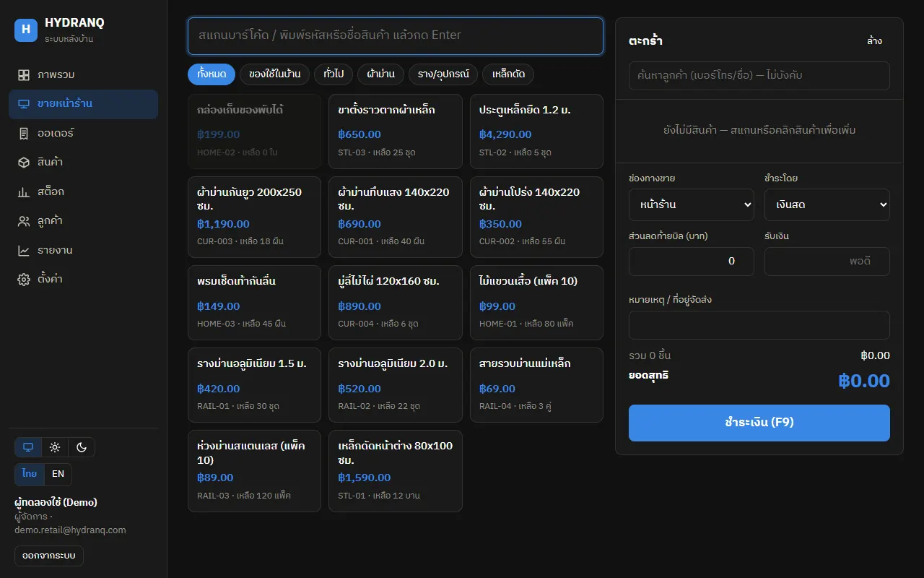Viewport: 924px width, 578px height.
Task: Select the ขายหน้าร้าน monitor icon
Action: 24,104
